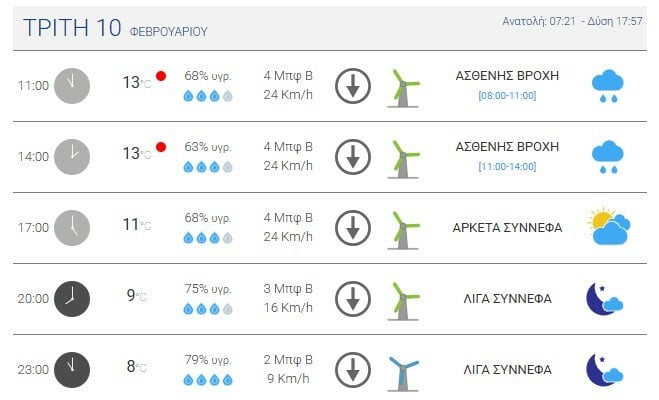Click the ΑΡΚΕΤΑ ΣΥΝΝΕΦΑ forecast text
Viewport: 659px width, 400px height.
507,227
